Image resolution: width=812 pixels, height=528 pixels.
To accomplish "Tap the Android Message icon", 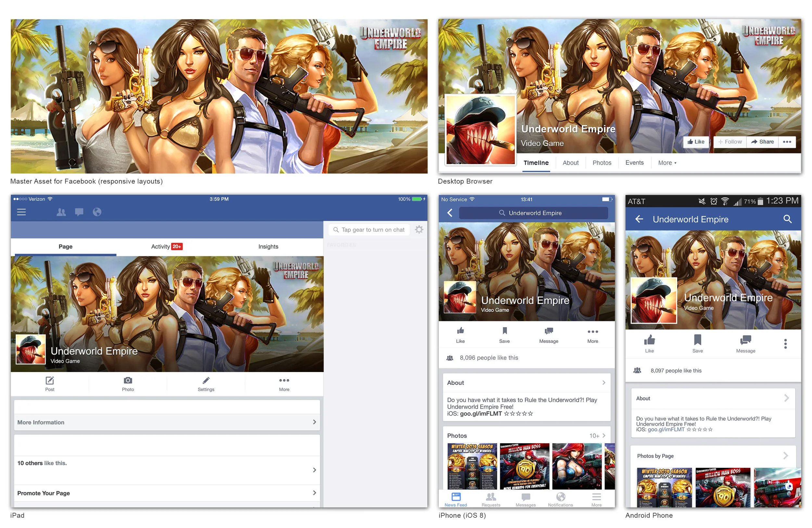I will pos(746,340).
